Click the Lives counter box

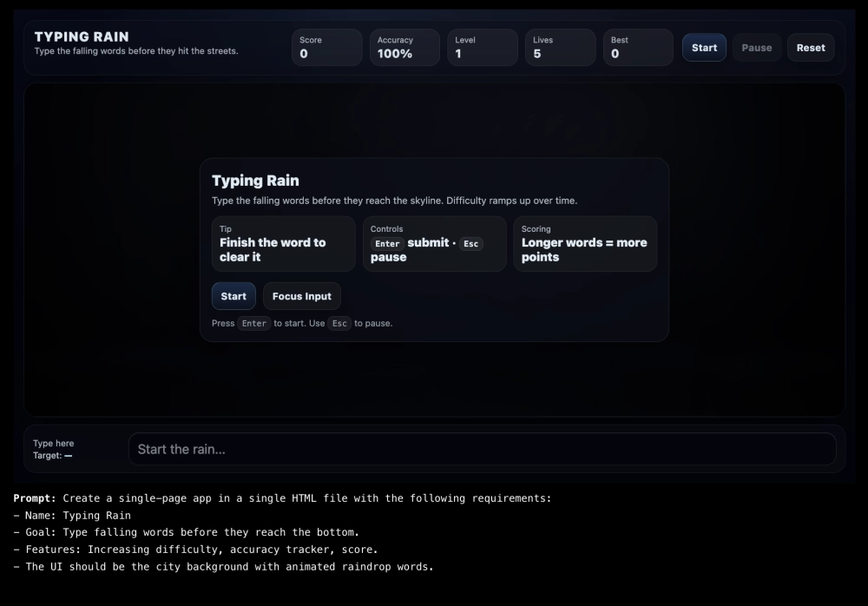[x=560, y=48]
